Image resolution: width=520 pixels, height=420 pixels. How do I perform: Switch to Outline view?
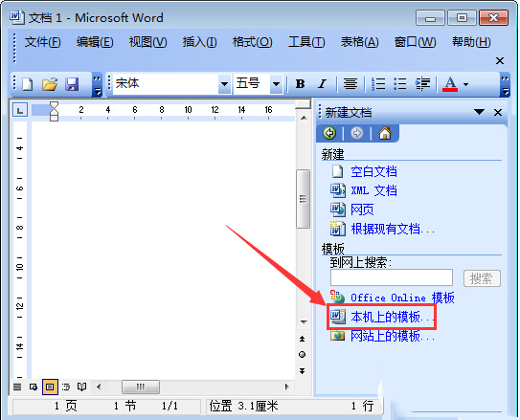pyautogui.click(x=66, y=387)
